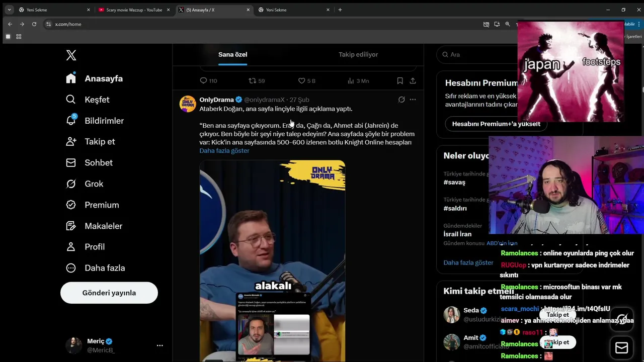
Task: Switch to first Yeni Sekme tab
Action: (x=54, y=10)
